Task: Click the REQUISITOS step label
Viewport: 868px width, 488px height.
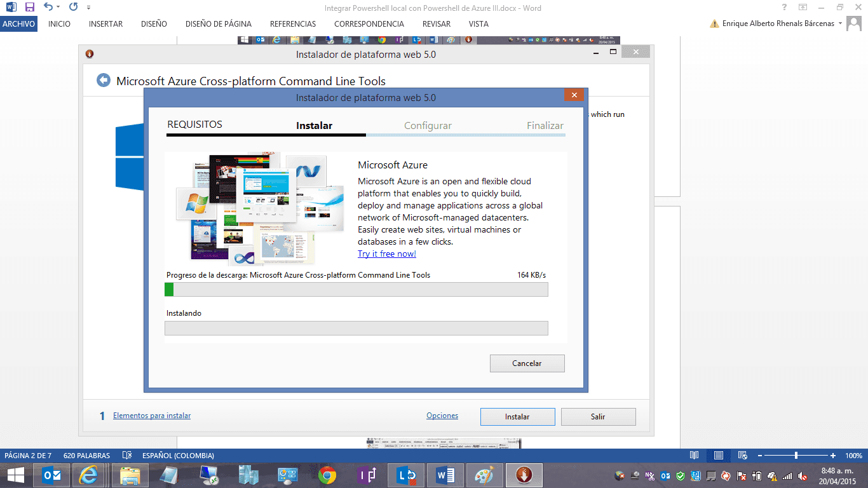Action: click(194, 125)
